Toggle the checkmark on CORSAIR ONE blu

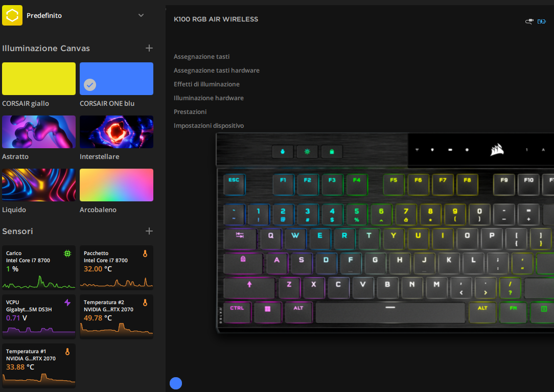tap(90, 85)
